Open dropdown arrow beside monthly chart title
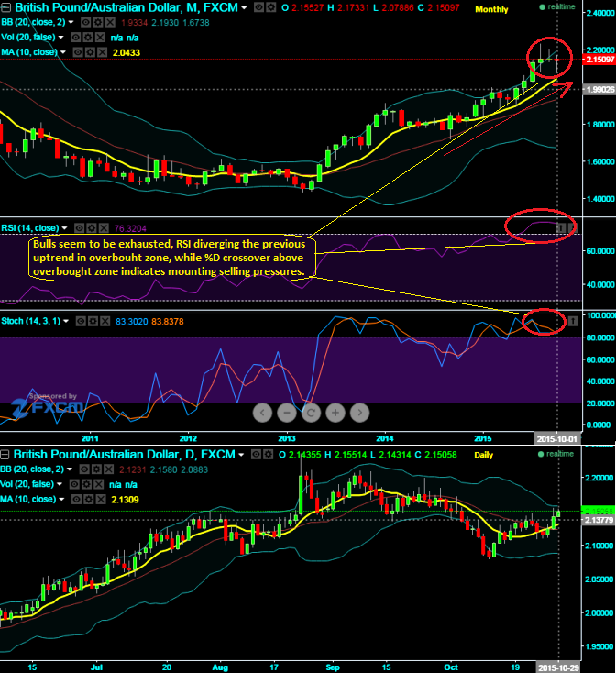The height and width of the screenshot is (673, 616). pyautogui.click(x=244, y=7)
